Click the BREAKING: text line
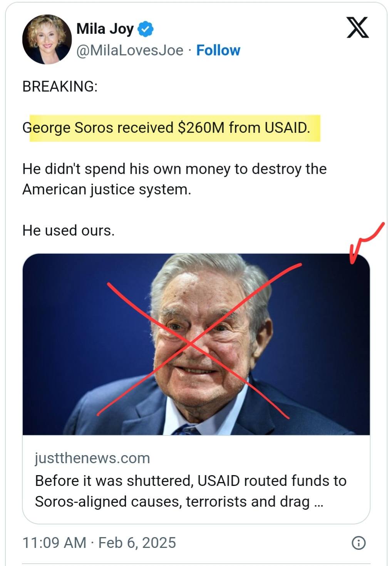The width and height of the screenshot is (392, 566). tap(60, 87)
